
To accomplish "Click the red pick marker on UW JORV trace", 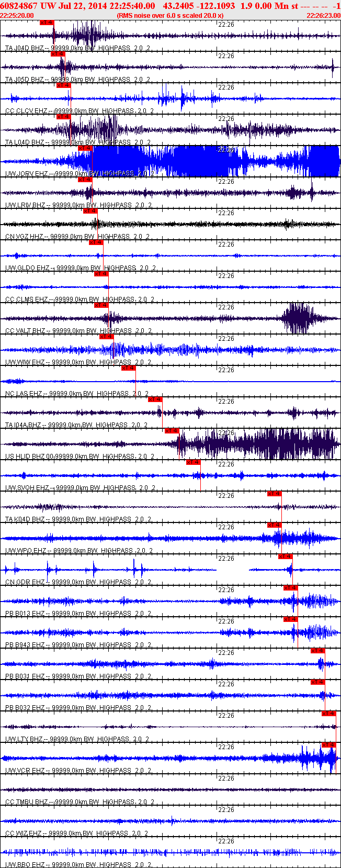I will pos(85,148).
